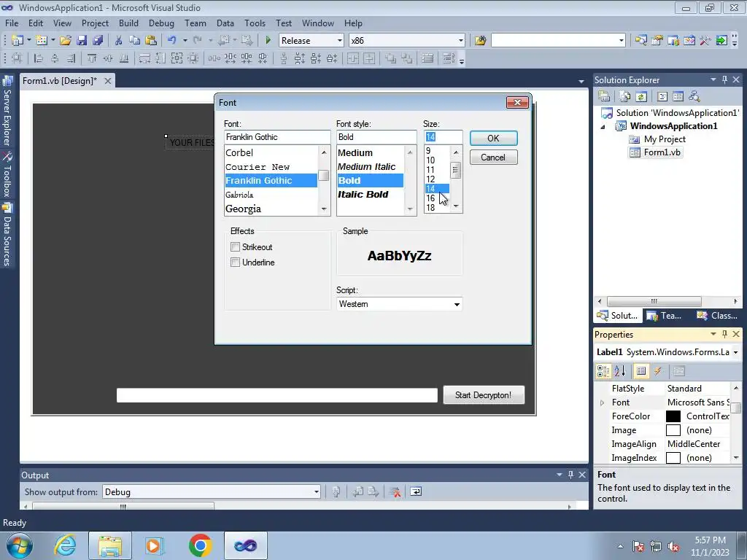
Task: Show Events via lightning bolt icon
Action: [658, 371]
